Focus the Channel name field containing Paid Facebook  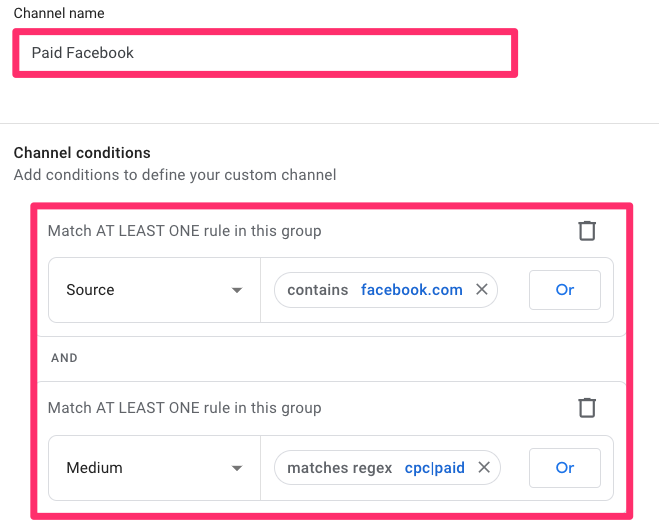point(265,53)
